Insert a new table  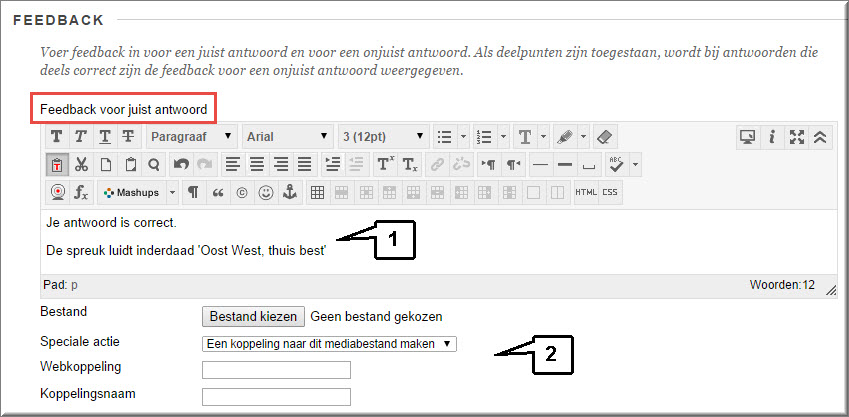(318, 193)
